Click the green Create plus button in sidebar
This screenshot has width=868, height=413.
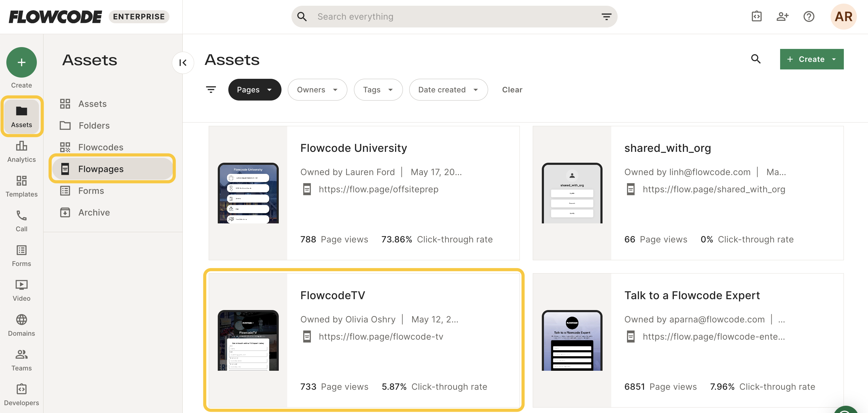[x=21, y=62]
